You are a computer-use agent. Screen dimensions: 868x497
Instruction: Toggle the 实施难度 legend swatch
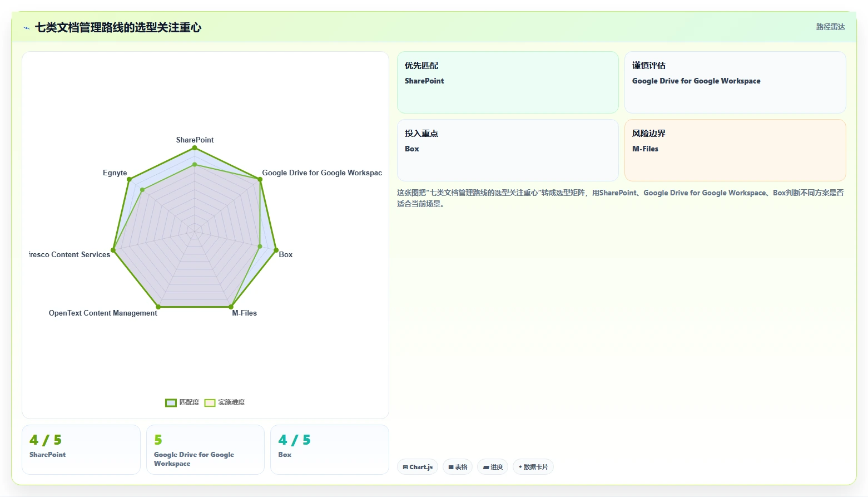click(x=210, y=403)
